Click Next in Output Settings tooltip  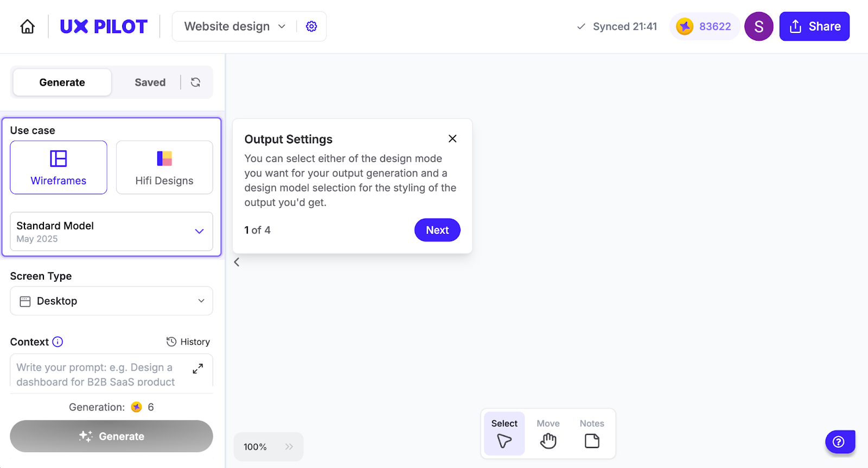tap(437, 230)
